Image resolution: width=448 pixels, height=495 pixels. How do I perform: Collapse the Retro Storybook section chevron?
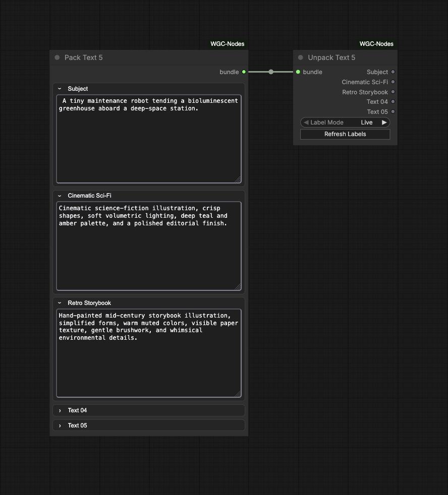click(60, 303)
